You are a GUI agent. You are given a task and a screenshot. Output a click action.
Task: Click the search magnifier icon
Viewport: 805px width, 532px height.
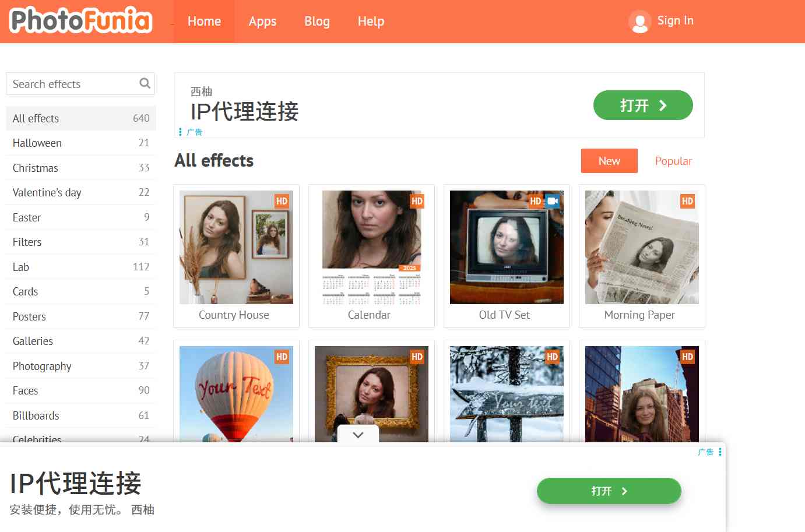click(x=145, y=83)
